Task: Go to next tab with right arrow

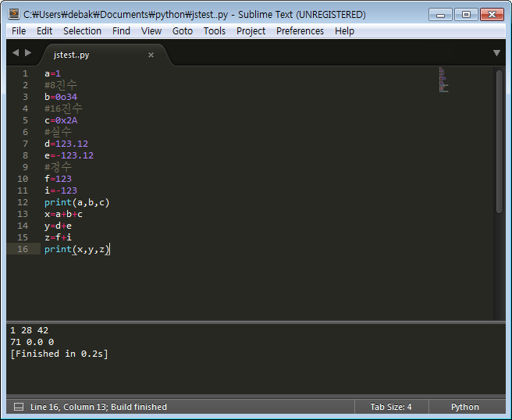Action: click(x=28, y=52)
